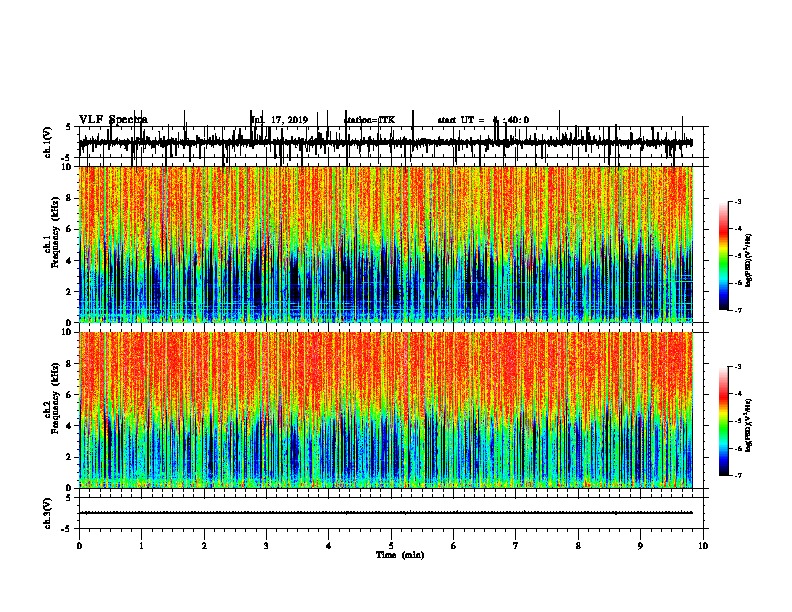The width and height of the screenshot is (792, 612).
Task: Click the "ch.3(V)" waveform axis label
Action: 47,513
